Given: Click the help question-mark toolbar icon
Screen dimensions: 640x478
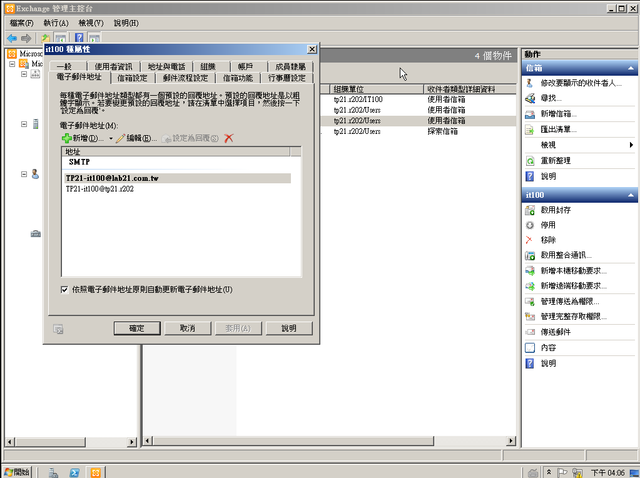Looking at the screenshot, I should coord(79,38).
